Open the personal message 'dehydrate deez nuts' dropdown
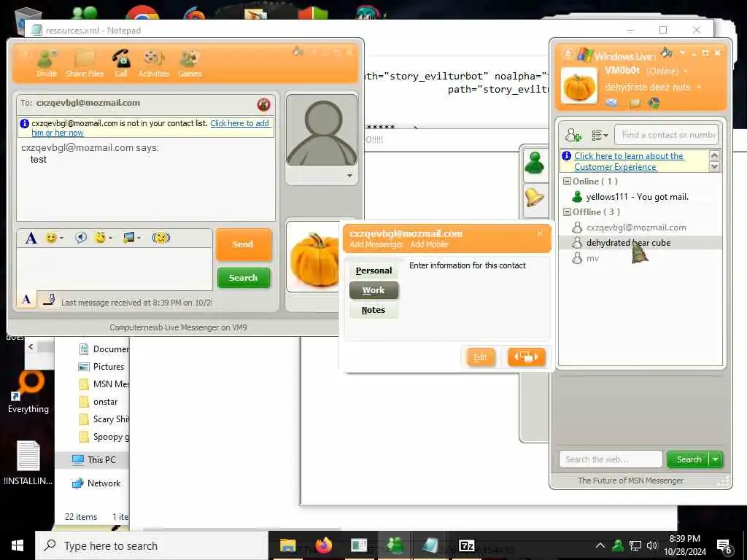Image resolution: width=747 pixels, height=560 pixels. (x=699, y=87)
